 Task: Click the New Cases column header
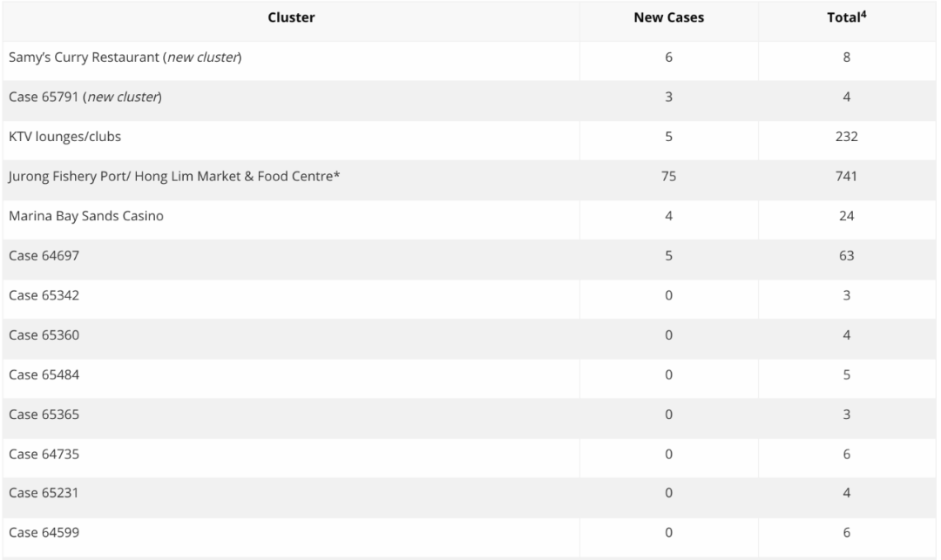668,18
